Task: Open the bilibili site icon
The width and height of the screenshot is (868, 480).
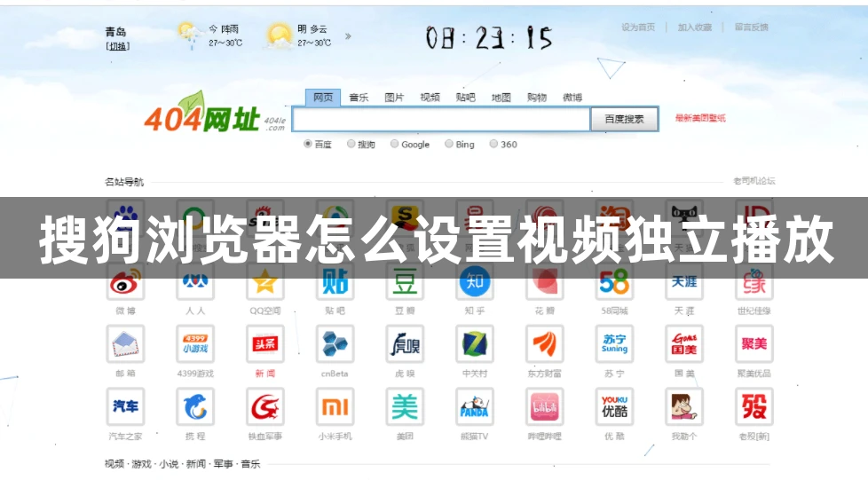Action: (545, 406)
